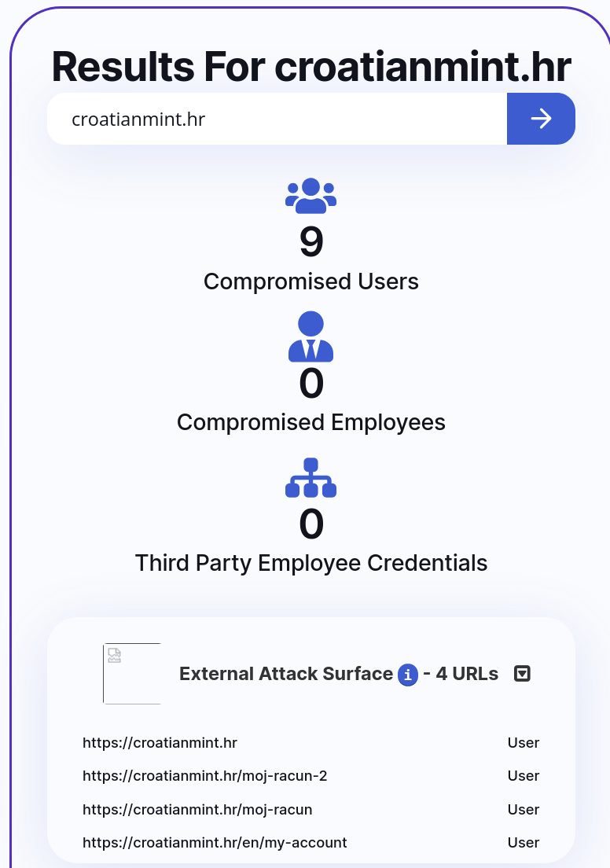Click the Compromised Users label

click(311, 281)
